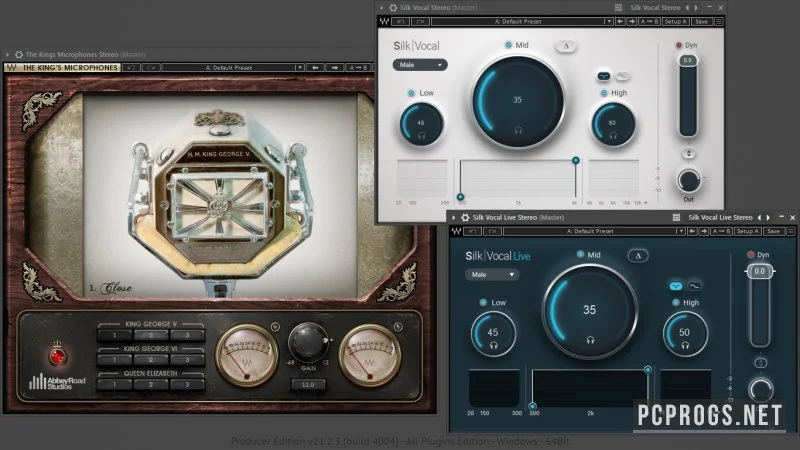Go to next preset in Kings Microphones
The height and width of the screenshot is (450, 800).
tap(335, 67)
